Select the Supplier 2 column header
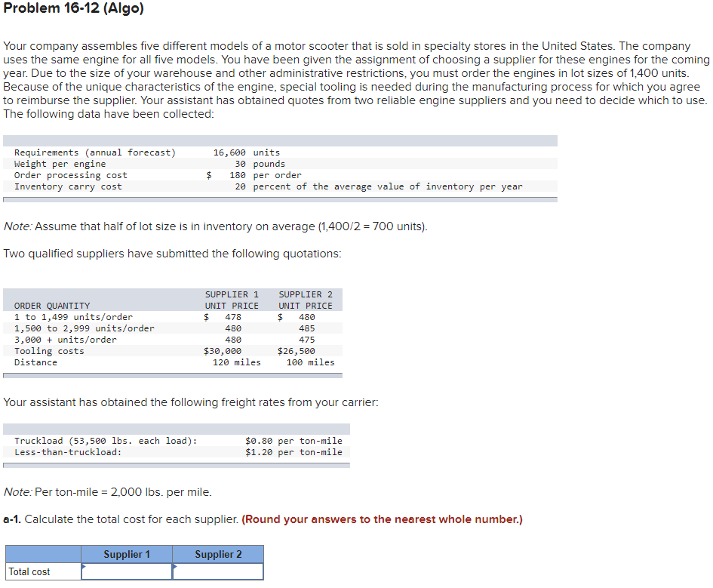This screenshot has height=588, width=713. 218,553
